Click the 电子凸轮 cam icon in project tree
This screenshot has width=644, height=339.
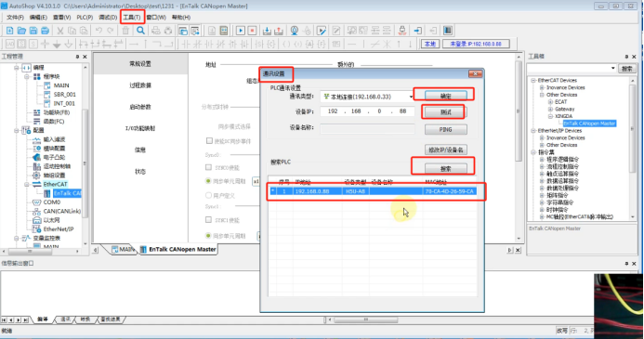(x=36, y=157)
